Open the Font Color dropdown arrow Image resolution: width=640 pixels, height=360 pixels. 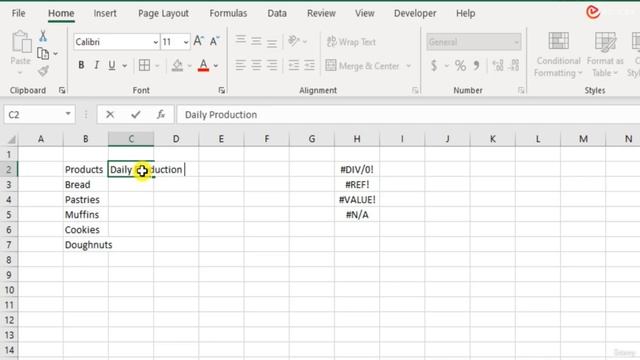(x=216, y=66)
